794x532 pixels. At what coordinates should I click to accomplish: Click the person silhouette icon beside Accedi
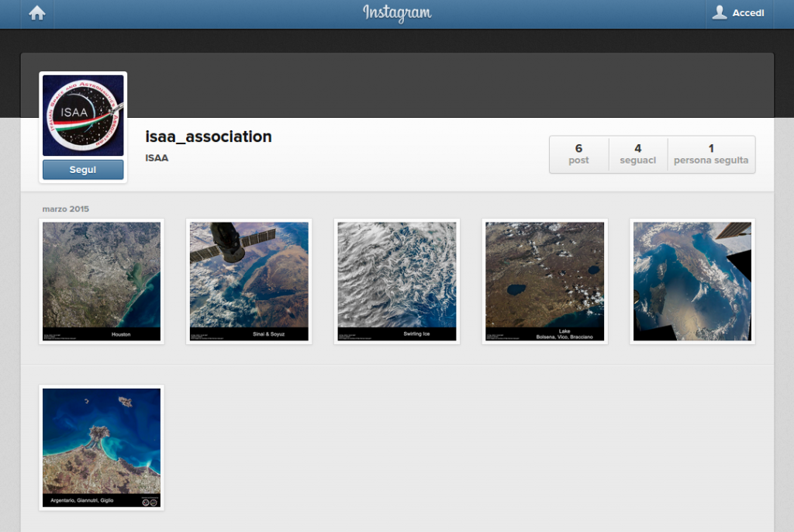click(x=721, y=12)
